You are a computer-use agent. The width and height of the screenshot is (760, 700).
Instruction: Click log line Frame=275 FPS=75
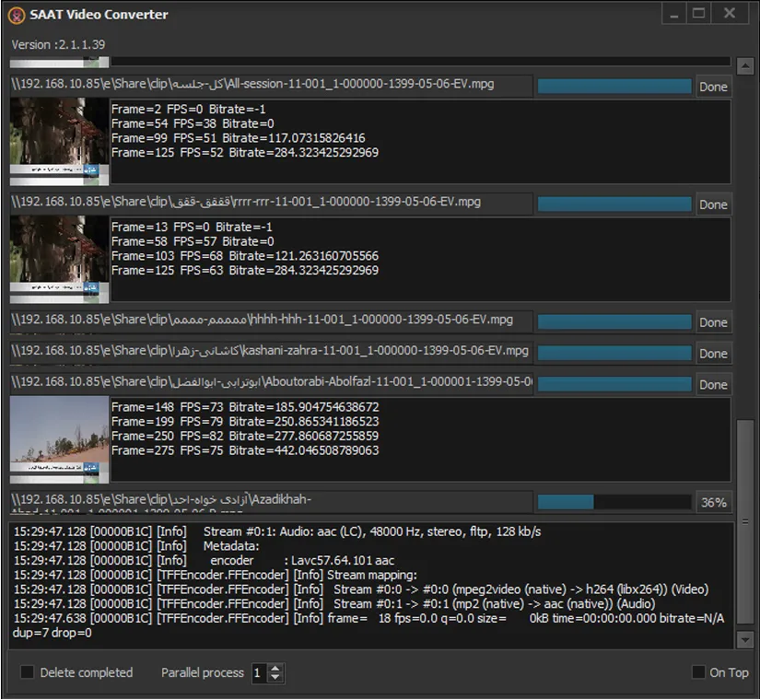(x=245, y=450)
